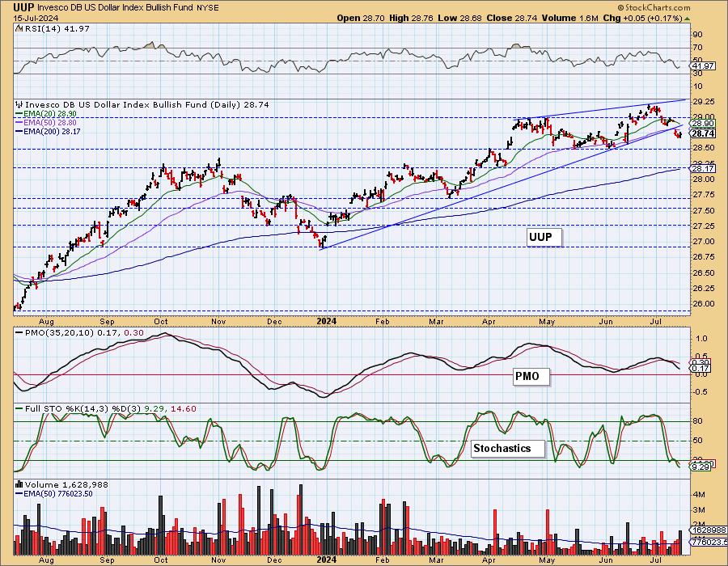
Task: Click the -0.5 label on the PMO axis
Action: point(700,392)
